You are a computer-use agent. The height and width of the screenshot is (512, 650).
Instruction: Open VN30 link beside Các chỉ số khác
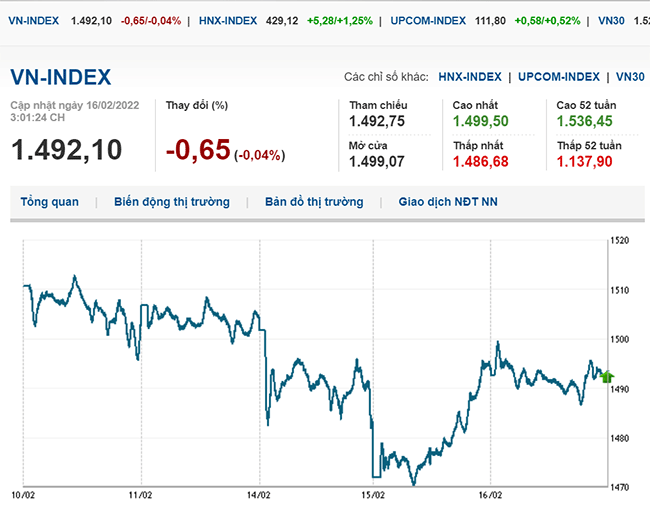[x=630, y=77]
